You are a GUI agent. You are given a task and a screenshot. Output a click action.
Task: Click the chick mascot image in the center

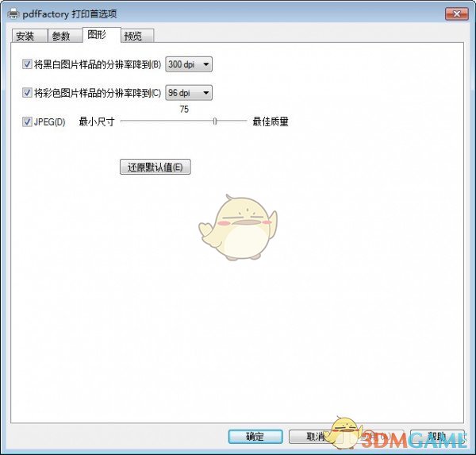coord(236,228)
